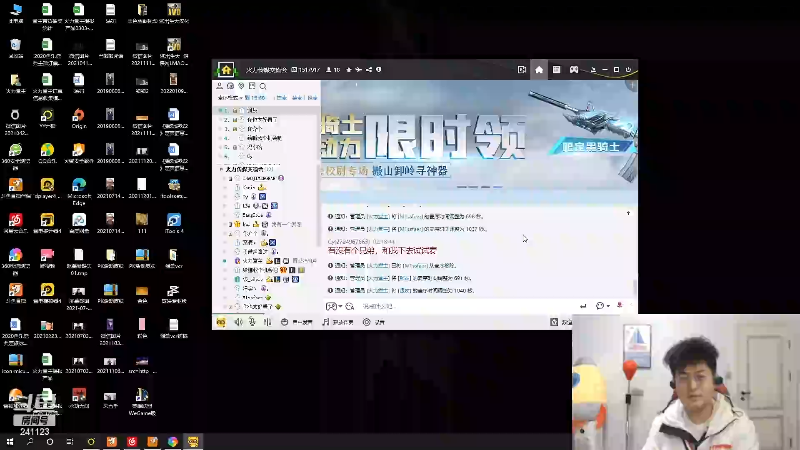Click the layout icon in the left panel toolbar
Viewport: 800px width, 450px height.
252,86
